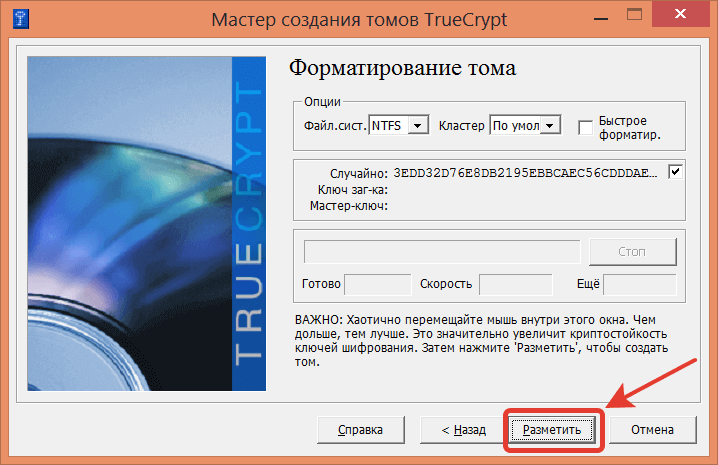Click the Форматирование тома heading
Image resolution: width=718 pixels, height=465 pixels.
(402, 68)
